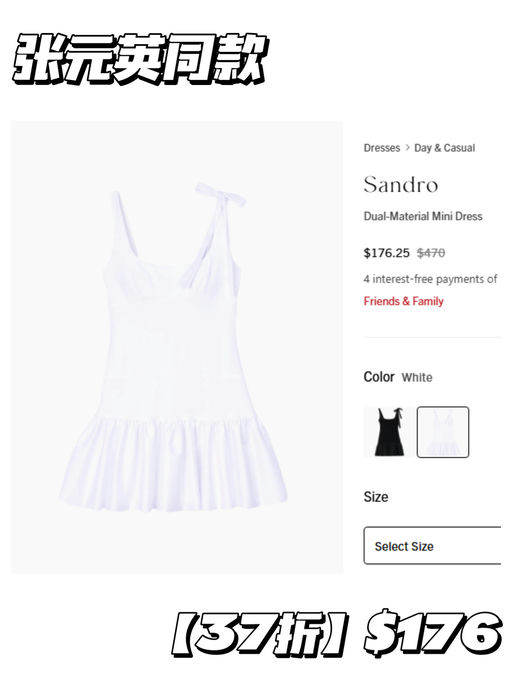
Task: Click the Dual-Material Mini Dress title
Action: click(423, 216)
